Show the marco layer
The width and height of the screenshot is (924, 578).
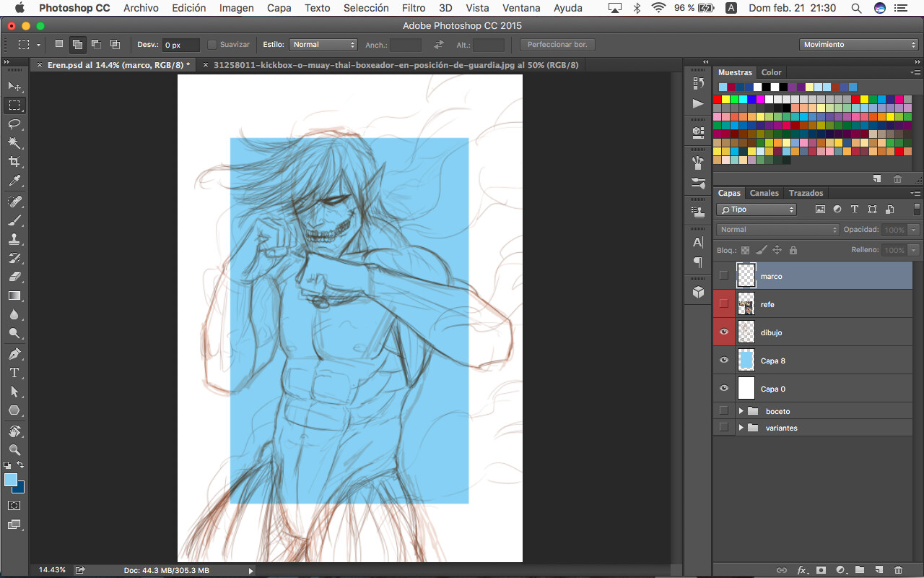pyautogui.click(x=724, y=275)
